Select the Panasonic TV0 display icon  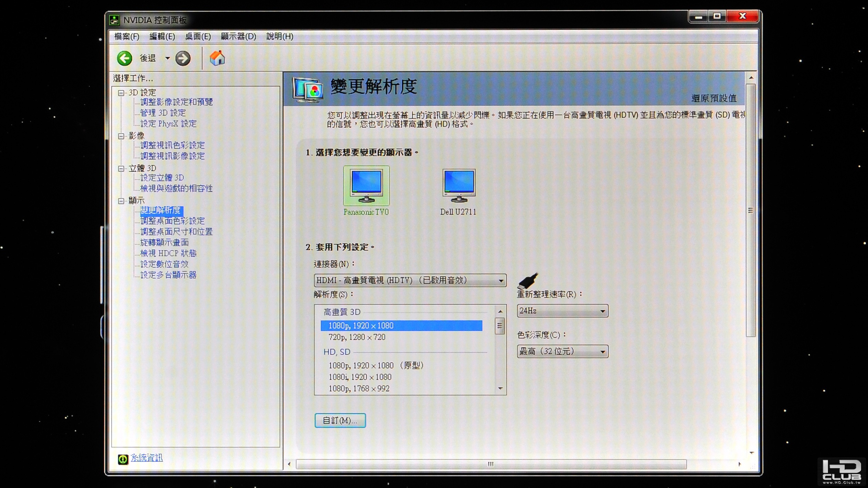[x=366, y=186]
